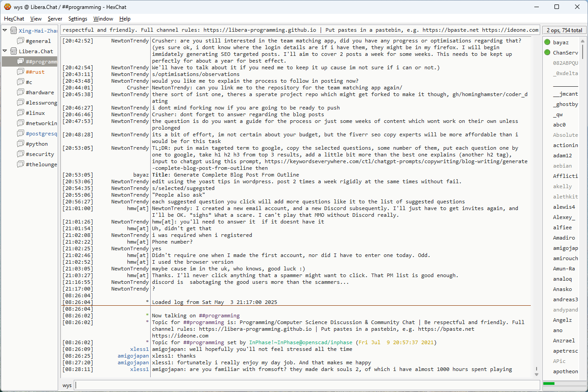Click the green op icon beside ChanServ

tap(547, 53)
